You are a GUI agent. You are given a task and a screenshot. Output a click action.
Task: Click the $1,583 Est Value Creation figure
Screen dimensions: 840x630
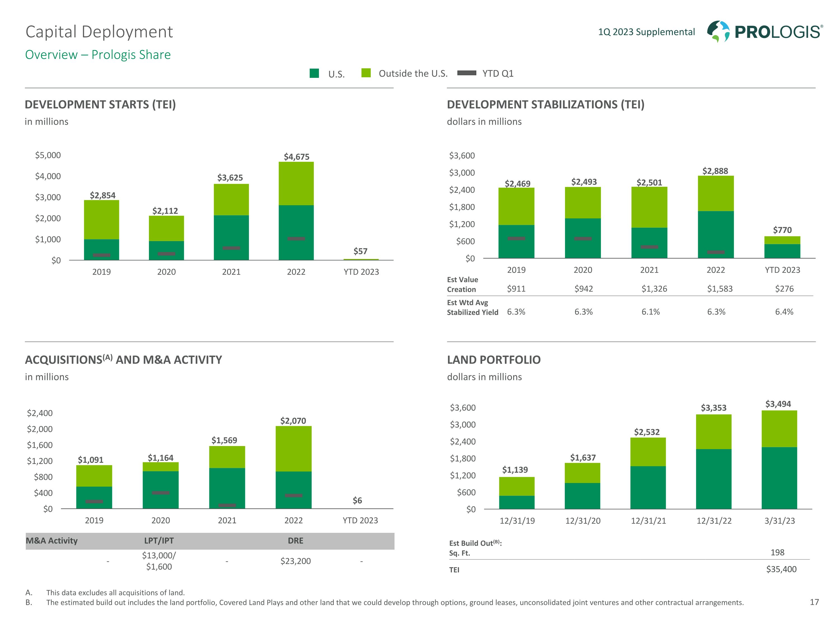[x=720, y=289]
